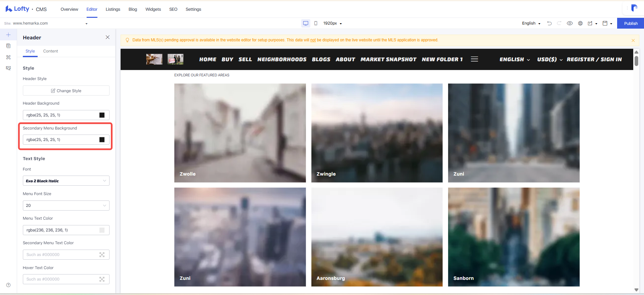The height and width of the screenshot is (295, 644).
Task: Open the Listings menu
Action: pos(113,9)
